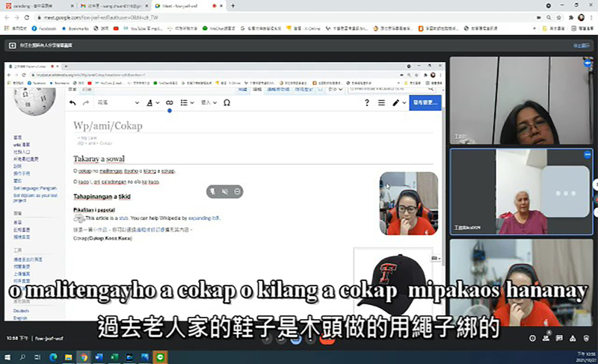Open the text style (A) dropdown
This screenshot has height=364, width=598.
coord(153,102)
